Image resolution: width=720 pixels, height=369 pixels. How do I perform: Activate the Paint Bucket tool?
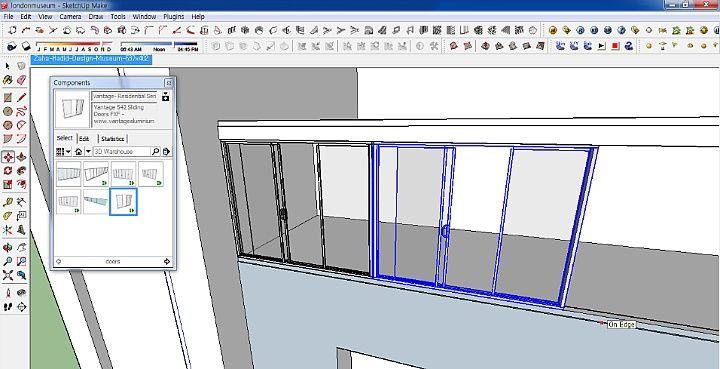(7, 80)
